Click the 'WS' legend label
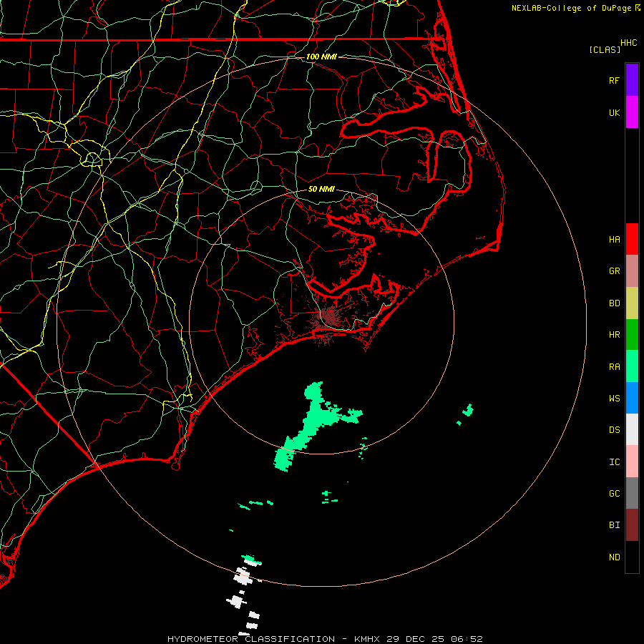 614,399
